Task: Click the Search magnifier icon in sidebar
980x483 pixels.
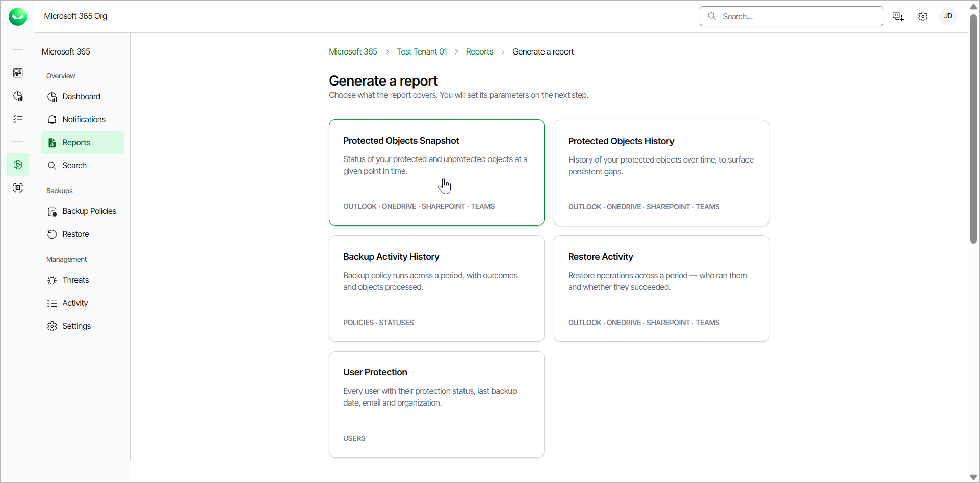Action: click(x=52, y=166)
